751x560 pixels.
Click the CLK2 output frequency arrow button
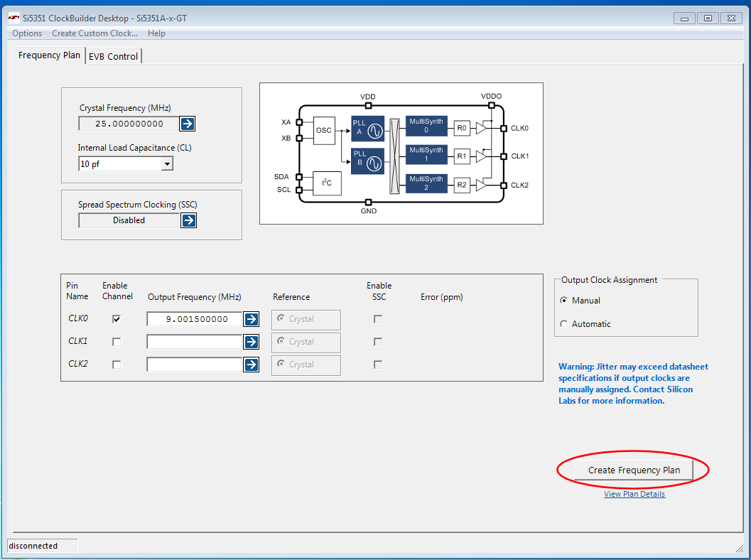pyautogui.click(x=252, y=365)
